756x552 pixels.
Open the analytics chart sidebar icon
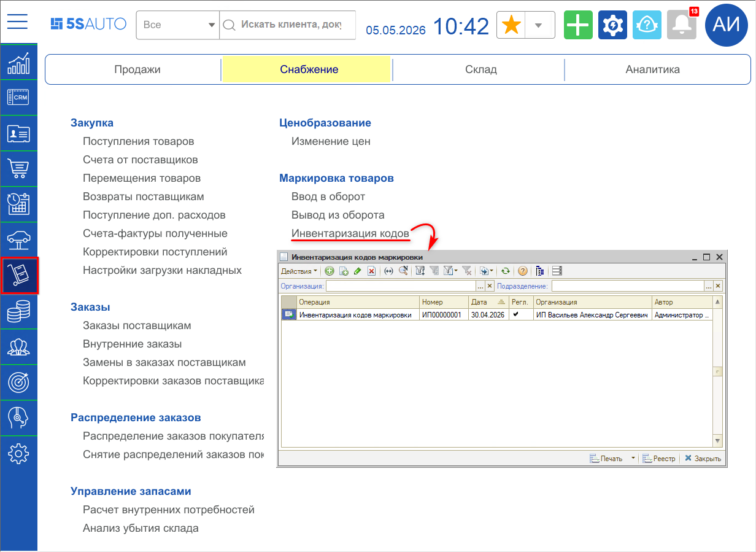pyautogui.click(x=18, y=62)
